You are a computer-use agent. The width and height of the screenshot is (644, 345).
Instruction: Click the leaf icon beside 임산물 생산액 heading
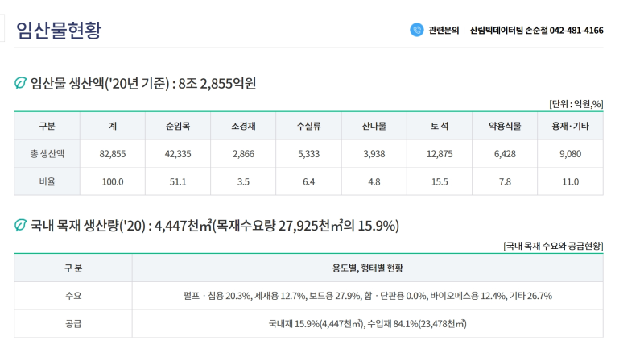point(21,83)
